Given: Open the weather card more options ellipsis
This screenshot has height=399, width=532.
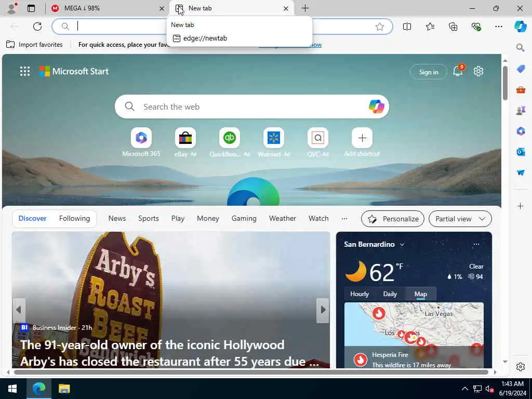Looking at the screenshot, I should (x=476, y=244).
